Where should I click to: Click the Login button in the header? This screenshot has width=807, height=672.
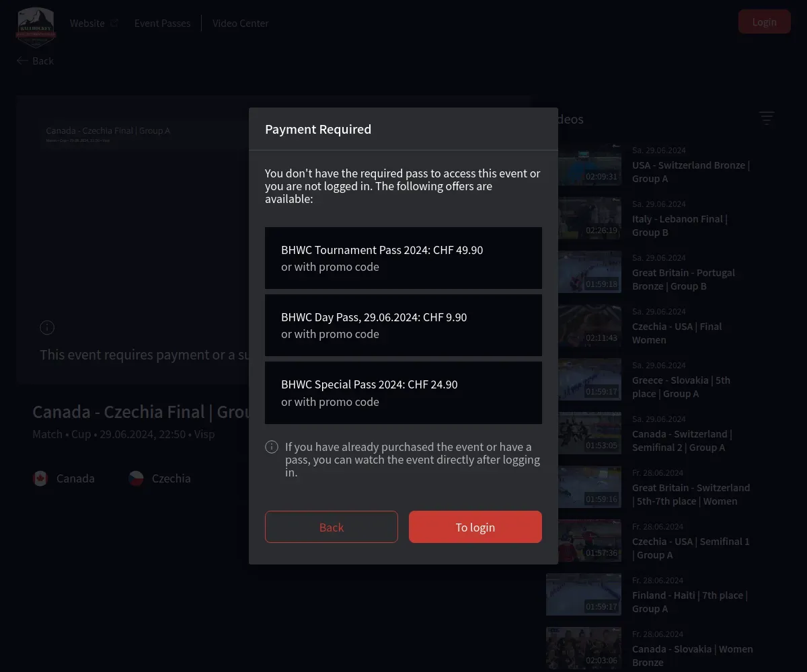pos(765,22)
